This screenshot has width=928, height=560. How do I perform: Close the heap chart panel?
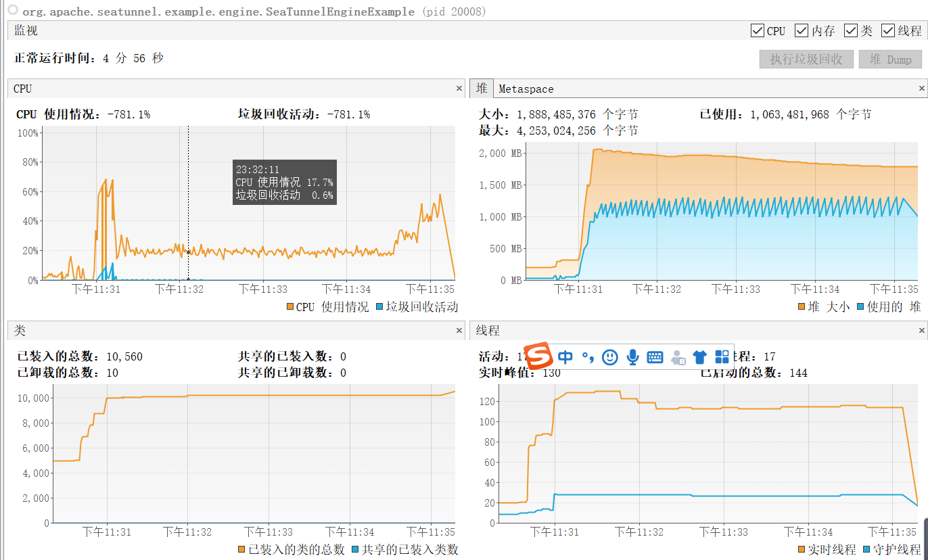point(921,89)
